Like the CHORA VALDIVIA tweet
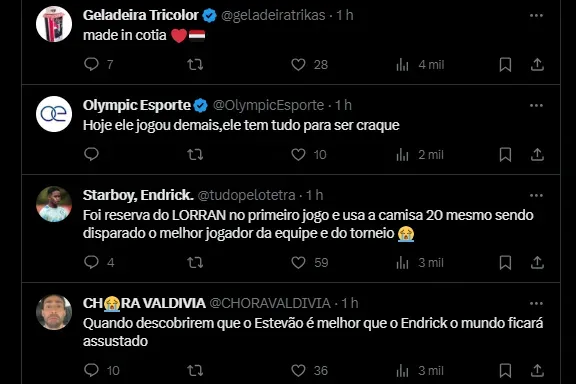576x384 pixels. click(x=298, y=370)
